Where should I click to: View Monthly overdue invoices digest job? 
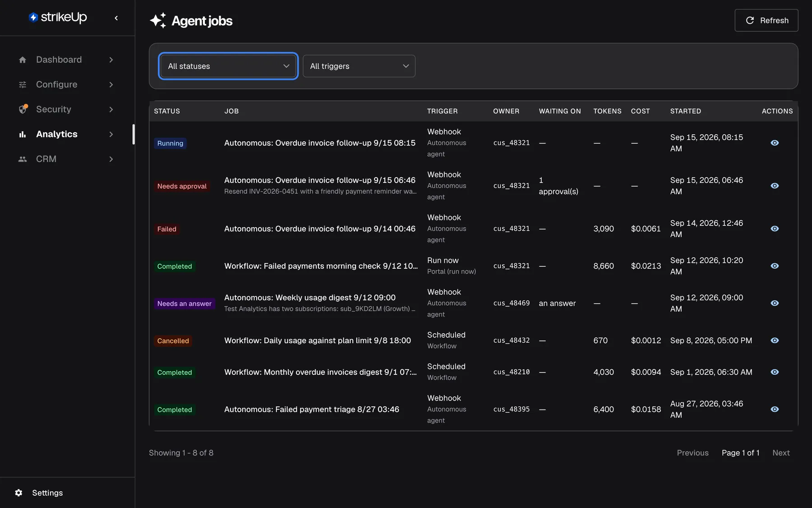pos(775,372)
